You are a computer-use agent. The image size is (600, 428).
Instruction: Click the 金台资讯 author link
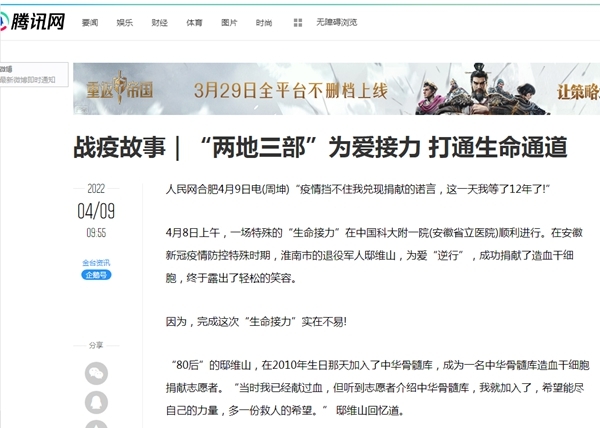point(96,262)
